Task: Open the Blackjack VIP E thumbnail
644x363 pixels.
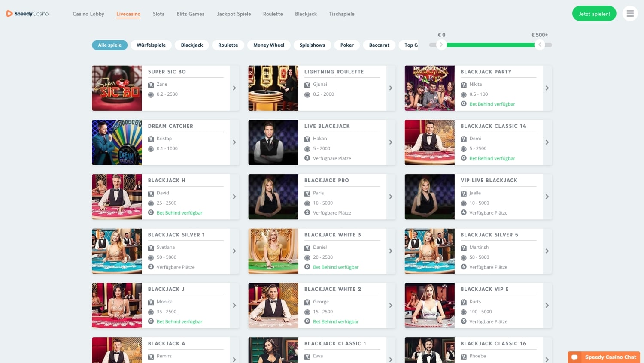Action: tap(430, 306)
